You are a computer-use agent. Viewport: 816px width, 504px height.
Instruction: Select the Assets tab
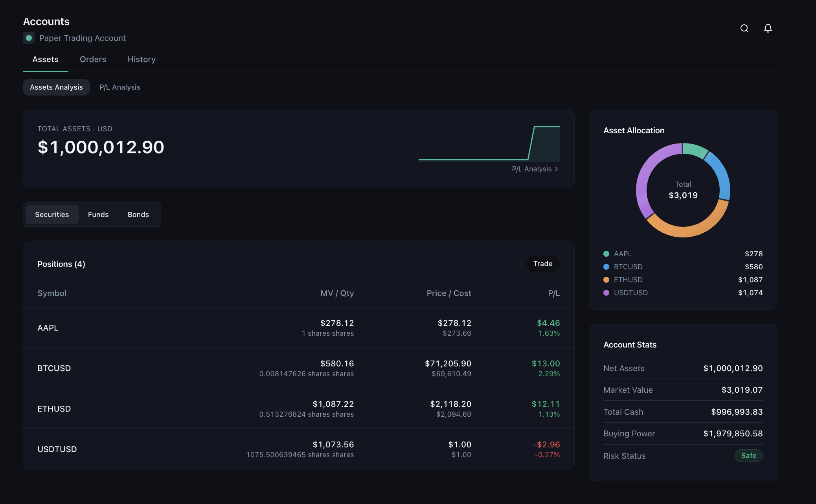45,59
